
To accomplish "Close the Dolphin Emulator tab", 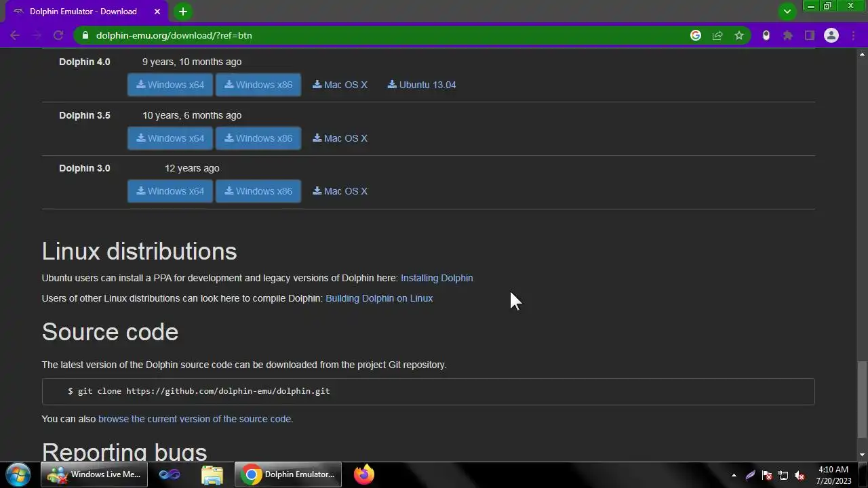I will 159,12.
